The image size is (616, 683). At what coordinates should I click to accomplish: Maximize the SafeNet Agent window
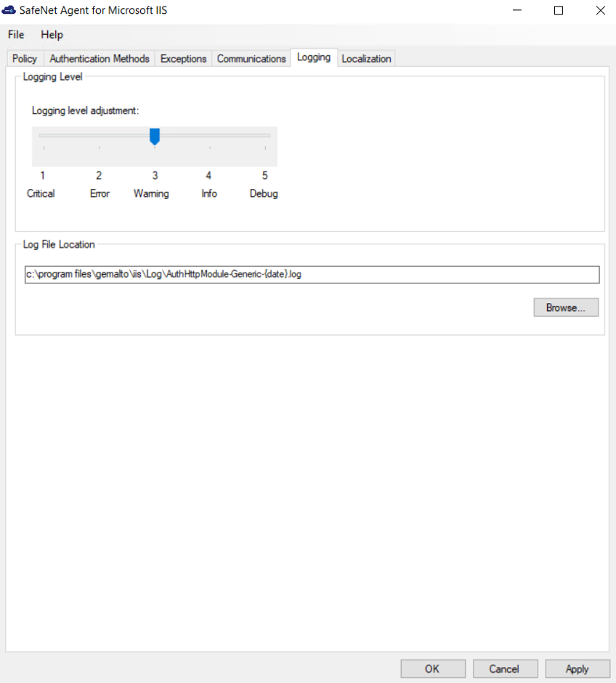click(559, 11)
